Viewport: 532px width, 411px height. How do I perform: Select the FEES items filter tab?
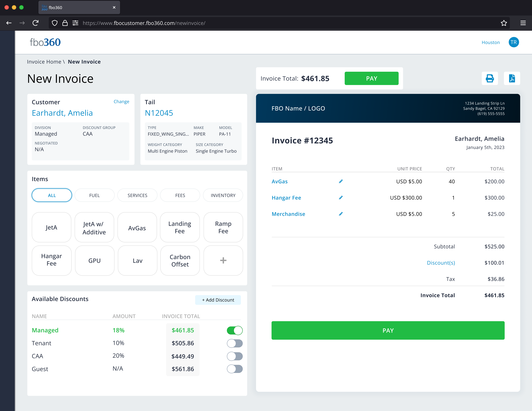click(x=180, y=195)
